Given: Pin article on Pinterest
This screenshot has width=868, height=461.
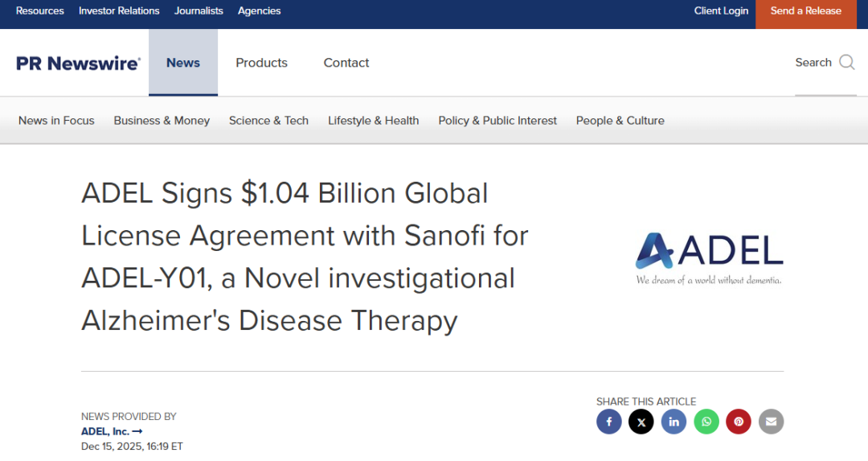Looking at the screenshot, I should click(x=739, y=422).
